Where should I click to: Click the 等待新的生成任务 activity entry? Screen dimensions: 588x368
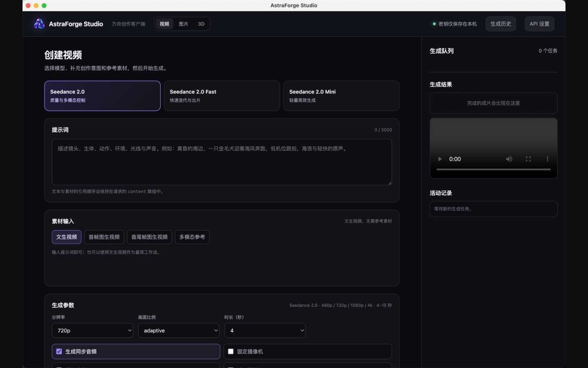click(493, 209)
